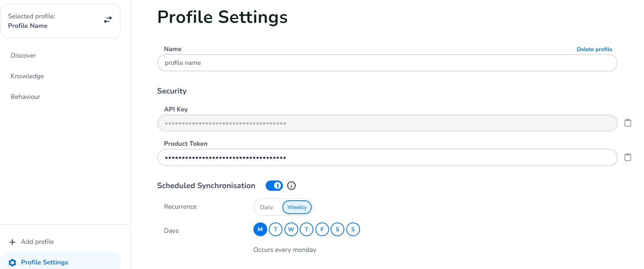Click inside the Product Token field
644x269 pixels.
tap(387, 158)
